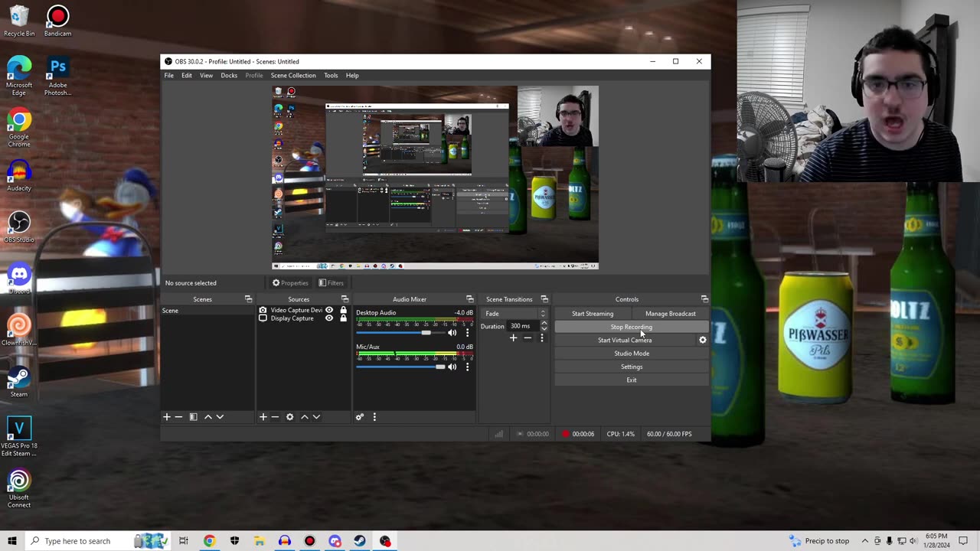Increase the transition duration with up arrow
This screenshot has height=551, width=980.
click(544, 324)
